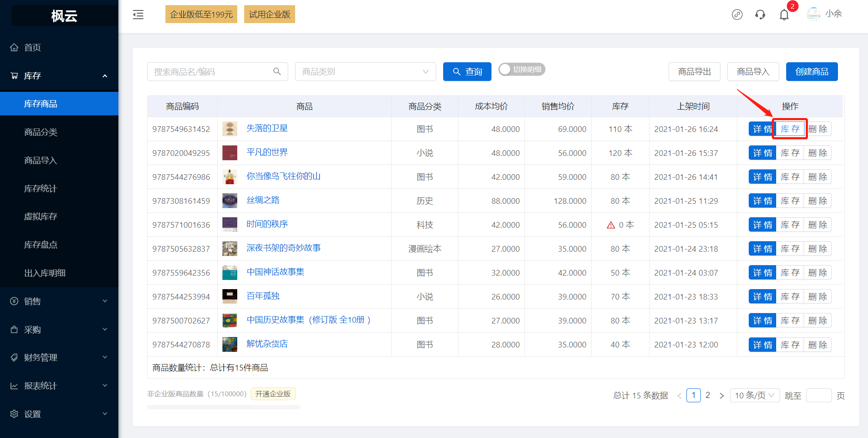The width and height of the screenshot is (868, 438).
Task: Select 库存盘点 menu item
Action: pos(59,245)
